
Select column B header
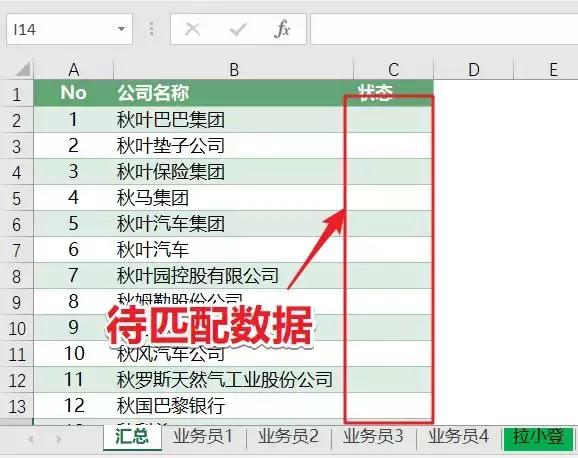[x=234, y=69]
